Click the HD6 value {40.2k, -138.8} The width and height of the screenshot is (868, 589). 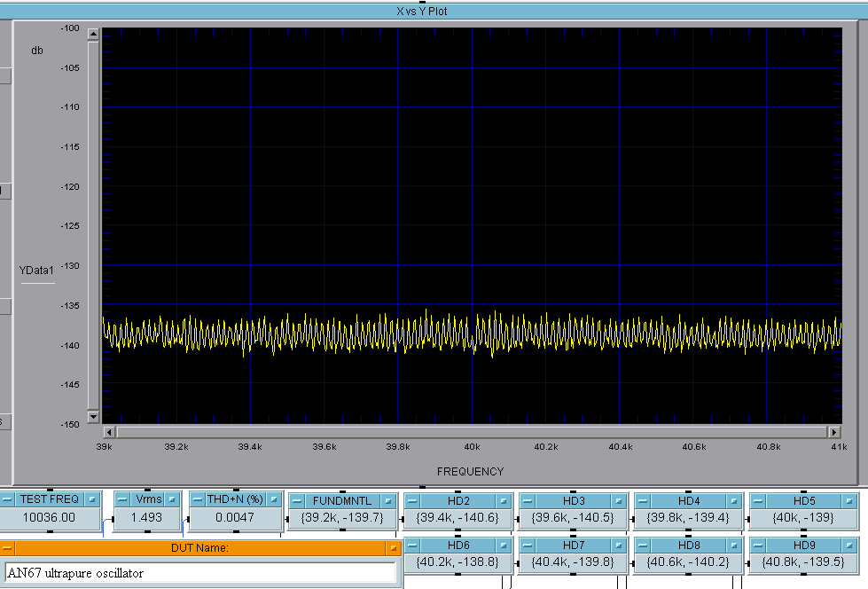pyautogui.click(x=457, y=562)
